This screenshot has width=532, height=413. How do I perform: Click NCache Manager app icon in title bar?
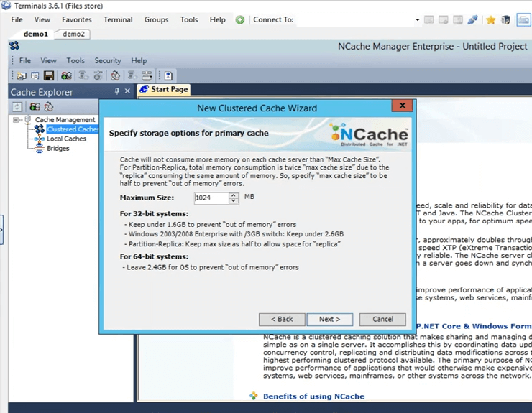coord(14,45)
